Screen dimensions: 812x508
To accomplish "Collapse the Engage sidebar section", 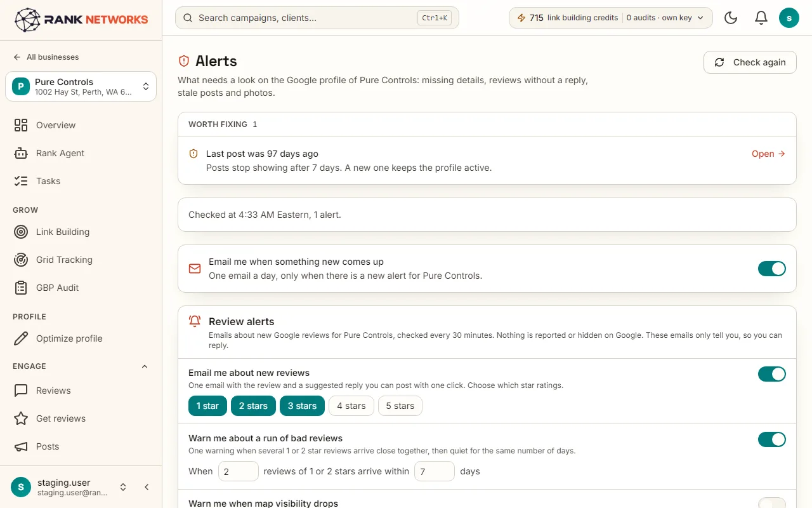I will 145,366.
